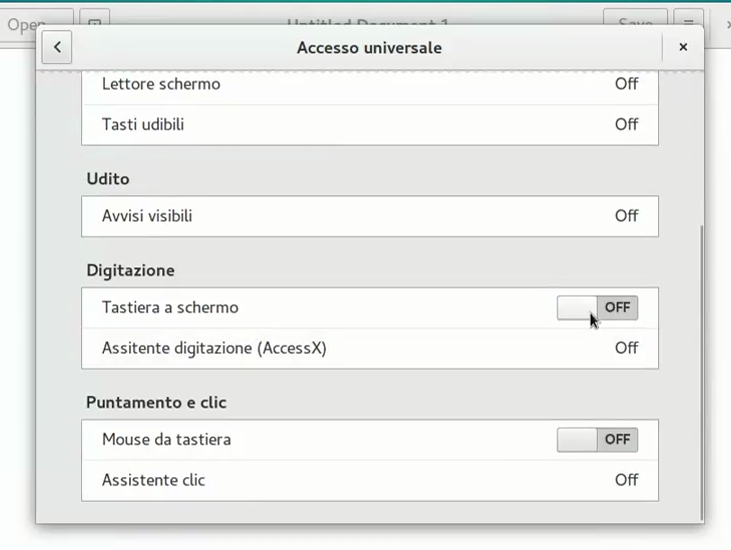Viewport: 731px width, 550px height.
Task: Click the Accesso universale title bar
Action: (x=369, y=47)
